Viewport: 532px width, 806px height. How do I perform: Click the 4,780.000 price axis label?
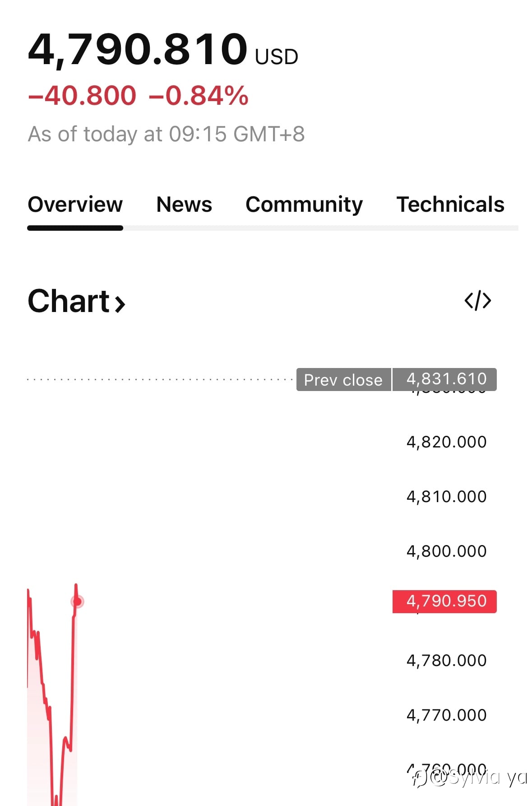coord(446,661)
